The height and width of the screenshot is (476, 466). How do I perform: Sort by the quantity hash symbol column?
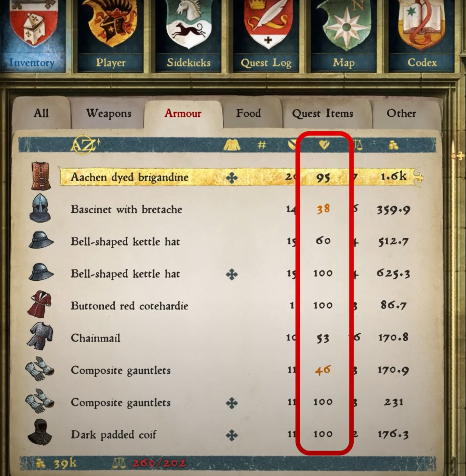pos(261,145)
